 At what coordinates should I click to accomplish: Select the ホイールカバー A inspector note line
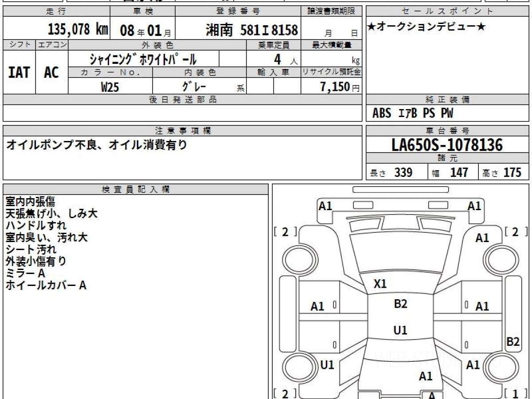point(46,286)
